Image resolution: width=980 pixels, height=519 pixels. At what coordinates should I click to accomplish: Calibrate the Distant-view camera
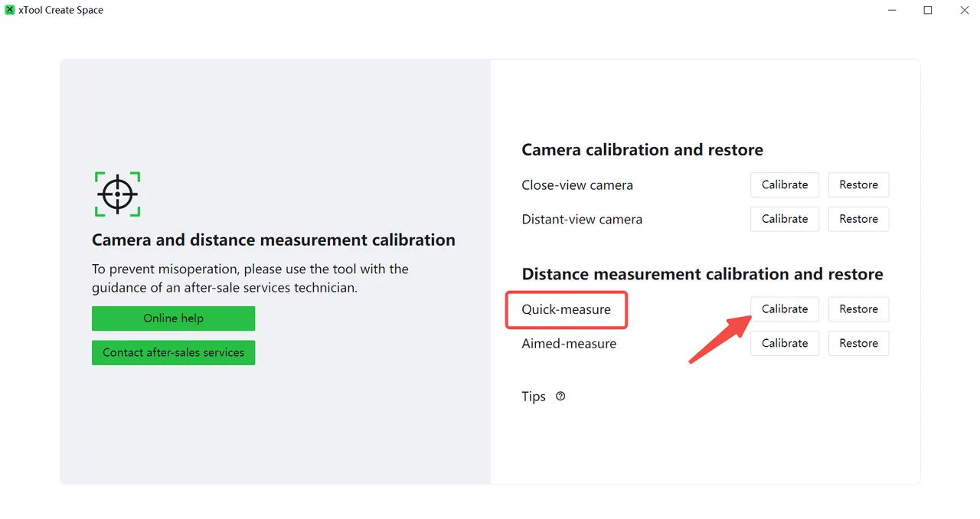(785, 219)
